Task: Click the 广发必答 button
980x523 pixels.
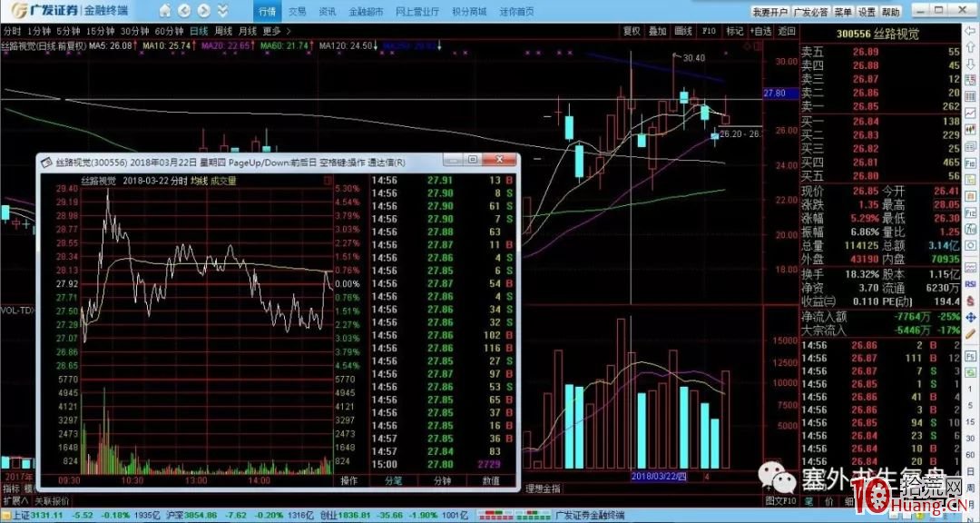Action: (810, 12)
